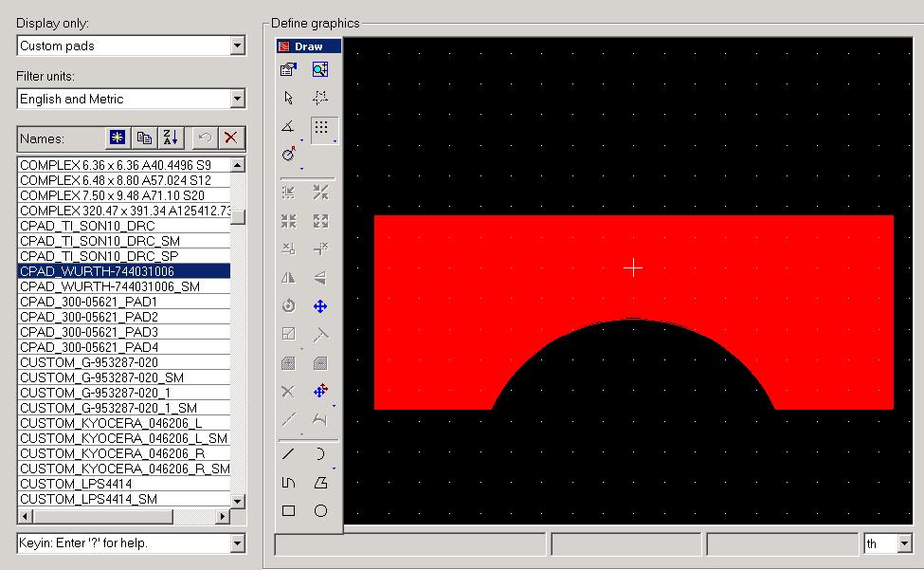Click the grayed rotate icon

pos(288,306)
